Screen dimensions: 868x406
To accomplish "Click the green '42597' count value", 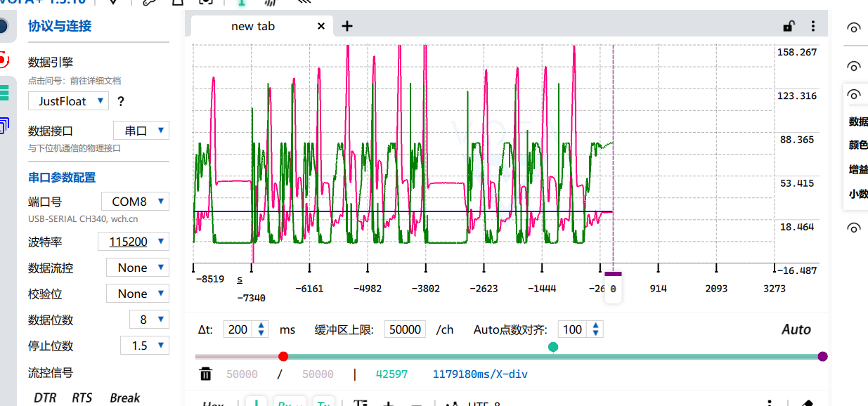I will pos(391,374).
